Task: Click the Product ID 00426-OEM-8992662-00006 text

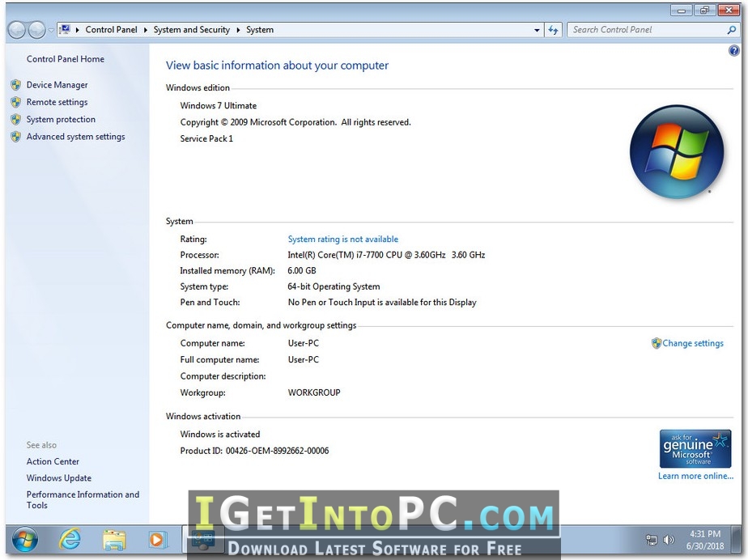Action: [254, 451]
